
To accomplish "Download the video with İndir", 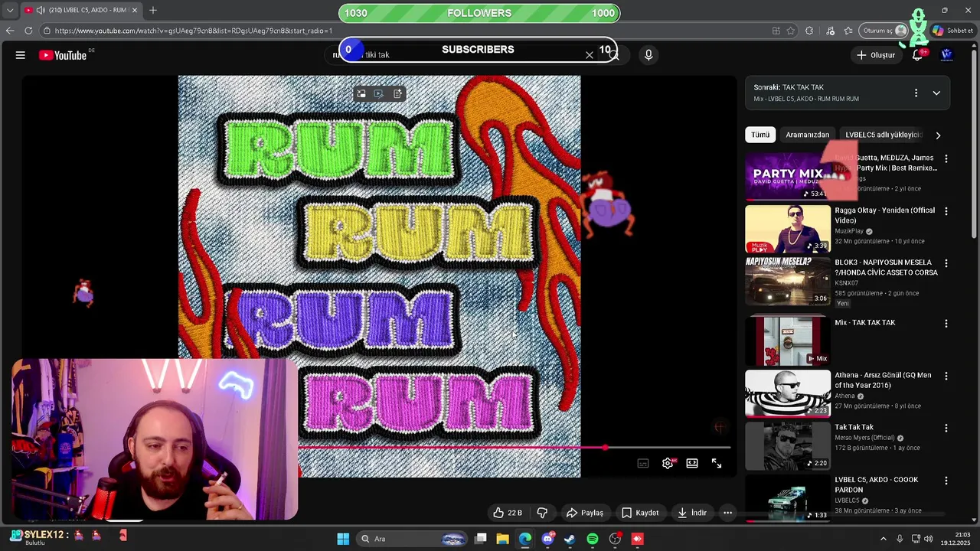I will pos(692,513).
